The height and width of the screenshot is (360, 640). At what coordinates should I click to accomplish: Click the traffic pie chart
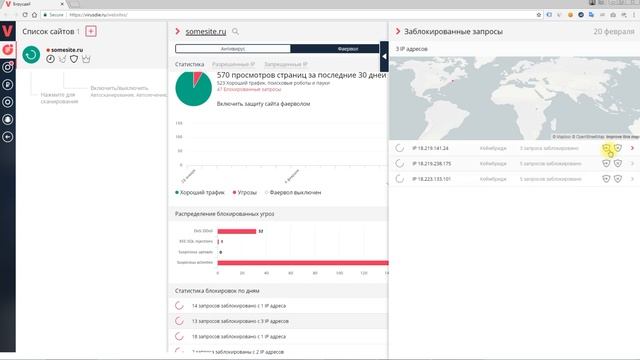click(x=193, y=89)
